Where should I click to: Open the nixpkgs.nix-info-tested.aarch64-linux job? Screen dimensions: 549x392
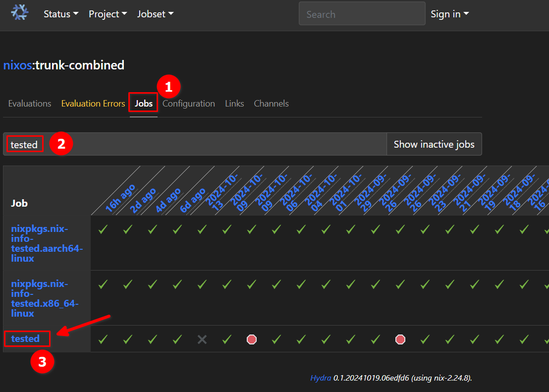pyautogui.click(x=47, y=243)
